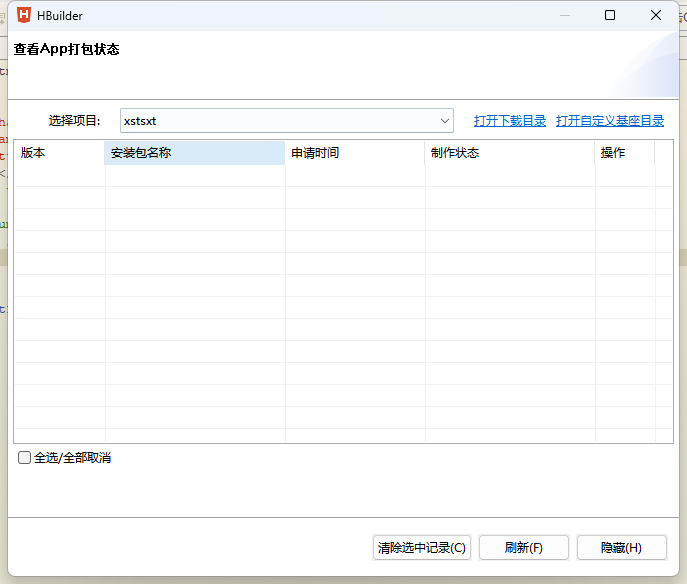The width and height of the screenshot is (687, 584).
Task: Click the 申请时间 column header
Action: click(x=355, y=153)
